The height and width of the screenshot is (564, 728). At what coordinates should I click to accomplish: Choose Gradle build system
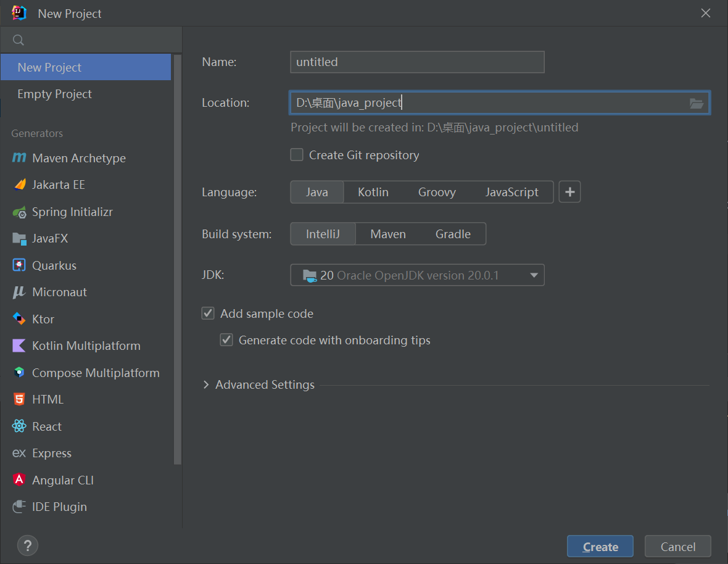(453, 233)
